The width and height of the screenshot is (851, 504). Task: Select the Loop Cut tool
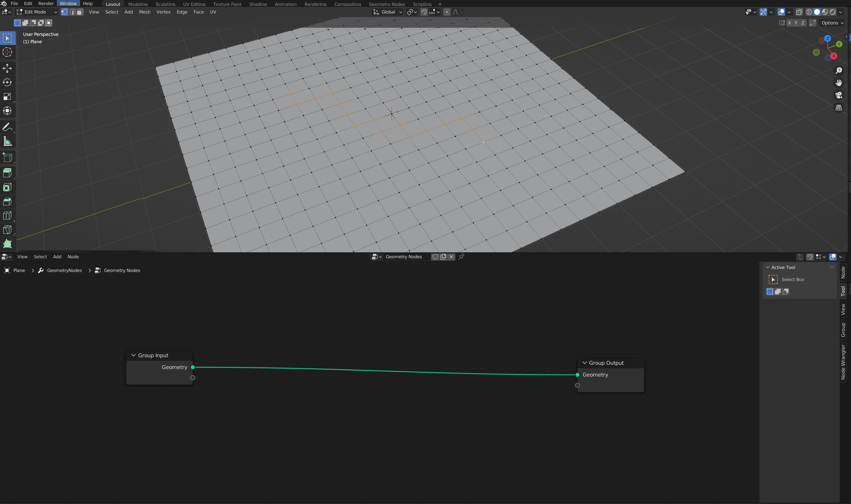(x=7, y=216)
